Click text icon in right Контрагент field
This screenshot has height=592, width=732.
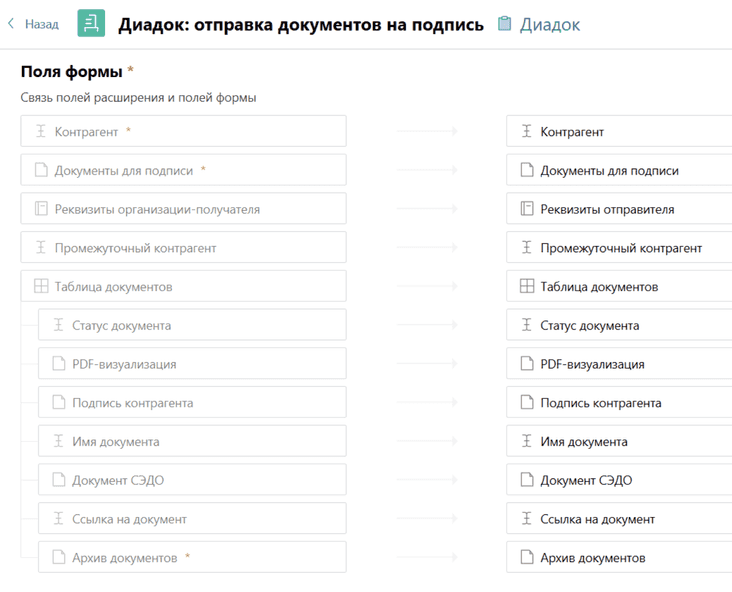coord(527,131)
